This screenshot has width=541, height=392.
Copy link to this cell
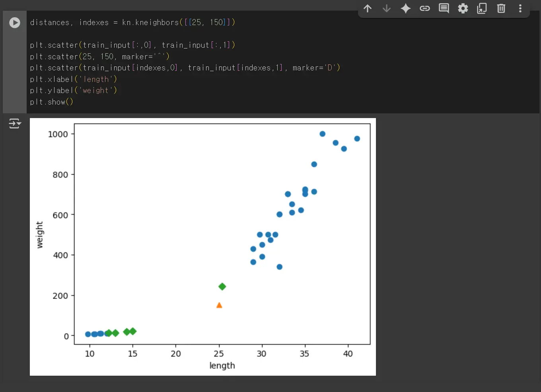(x=425, y=8)
